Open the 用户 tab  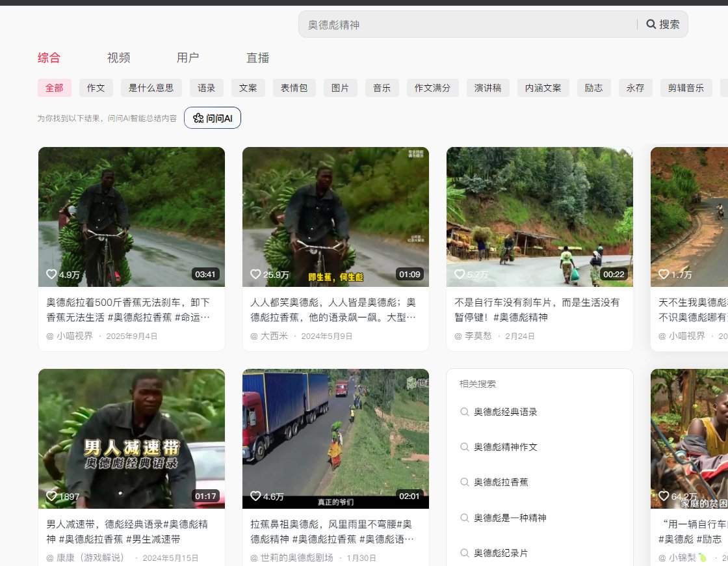pos(188,58)
